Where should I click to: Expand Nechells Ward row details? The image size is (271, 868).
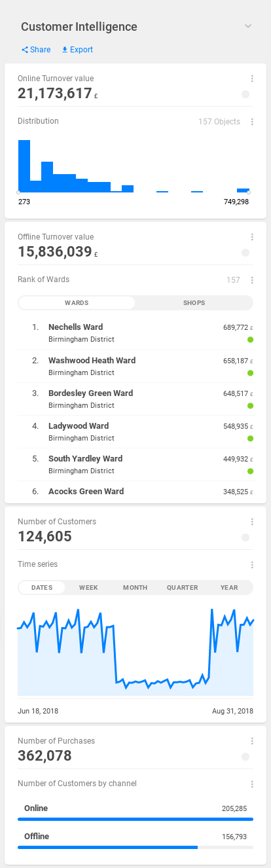135,333
